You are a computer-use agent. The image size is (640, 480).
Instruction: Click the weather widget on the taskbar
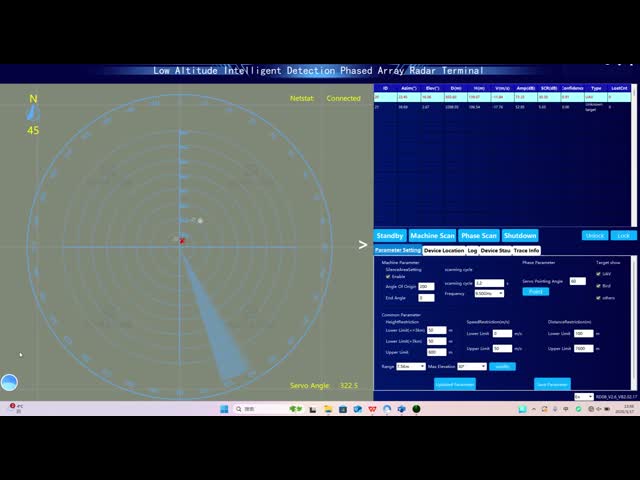[x=15, y=408]
